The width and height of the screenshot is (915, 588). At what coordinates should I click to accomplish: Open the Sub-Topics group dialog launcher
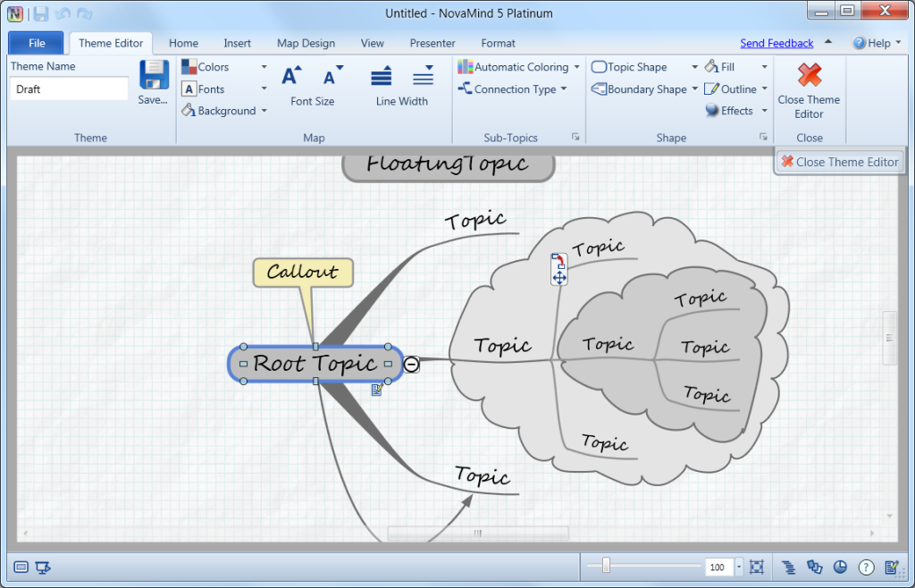point(575,137)
